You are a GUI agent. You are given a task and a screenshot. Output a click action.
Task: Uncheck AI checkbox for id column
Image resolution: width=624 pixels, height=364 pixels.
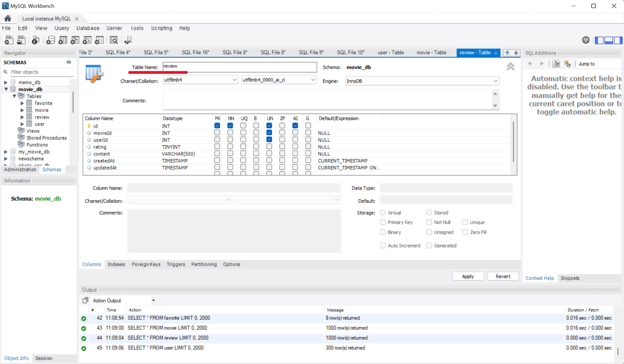(295, 126)
